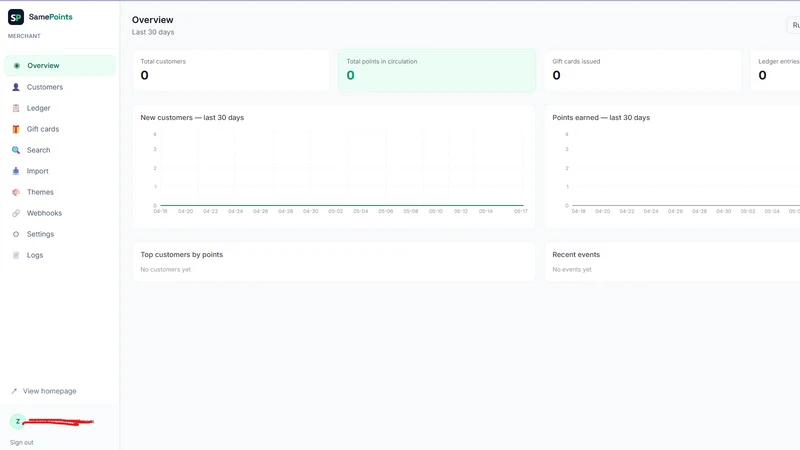
Task: Open the Customers page
Action: tap(60, 87)
